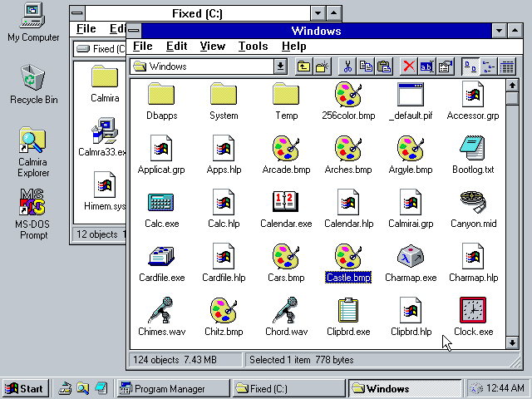Expand the Windows folder path dropdown
Viewport: 532px width, 399px height.
(281, 66)
